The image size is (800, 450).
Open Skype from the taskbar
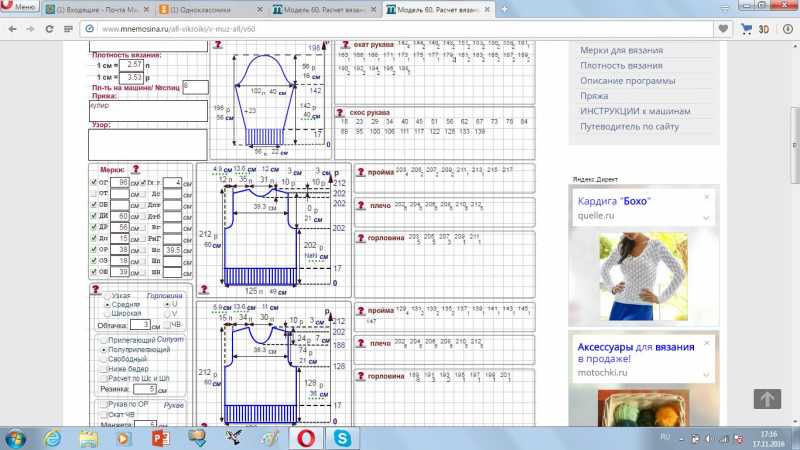pos(341,438)
